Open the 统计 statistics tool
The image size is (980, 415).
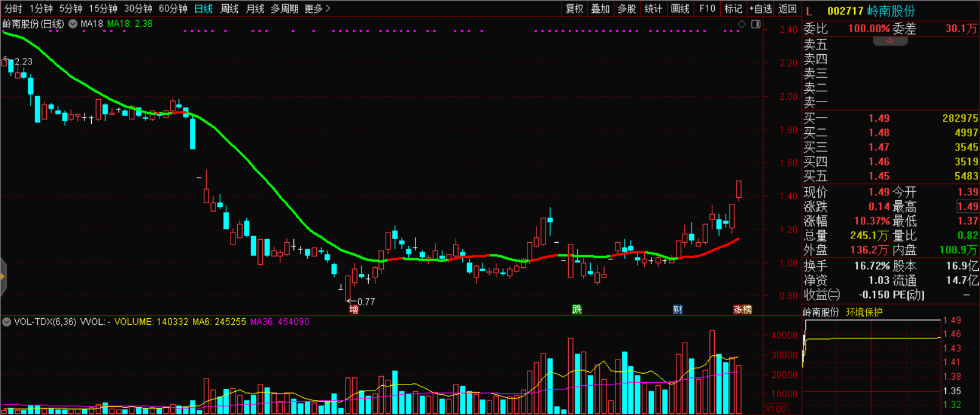tap(653, 9)
